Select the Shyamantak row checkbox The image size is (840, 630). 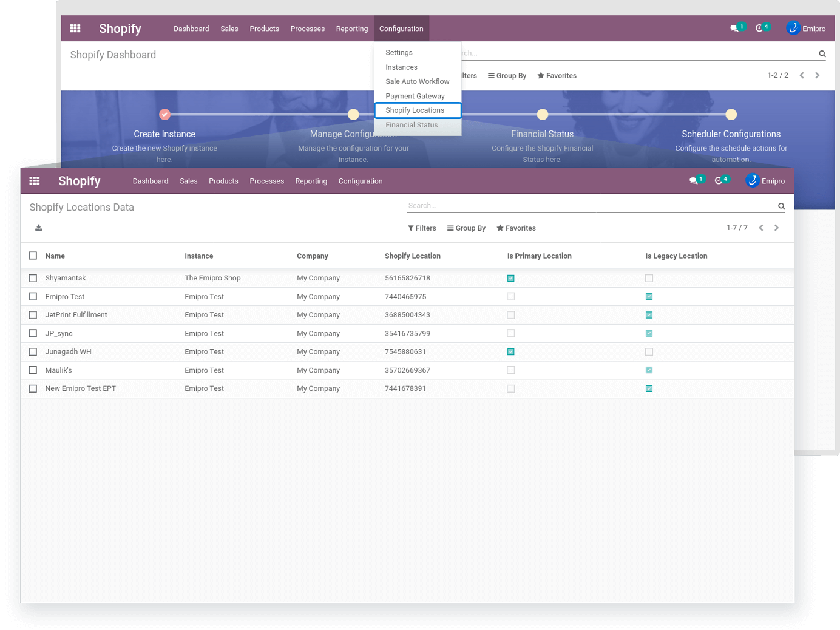point(33,278)
